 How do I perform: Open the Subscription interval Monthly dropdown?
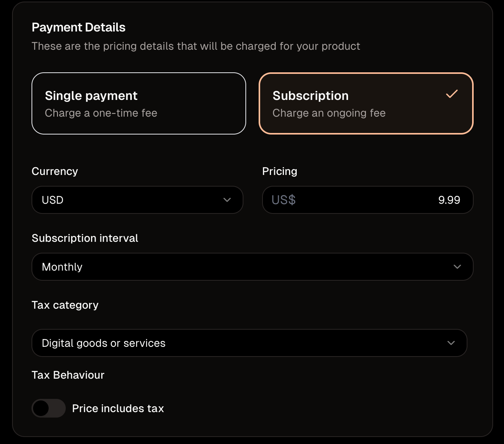point(252,267)
